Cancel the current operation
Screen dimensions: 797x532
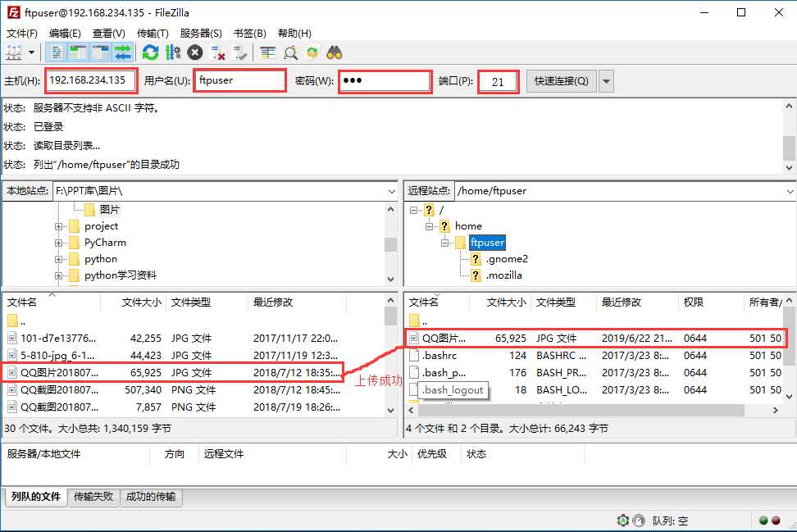[195, 52]
